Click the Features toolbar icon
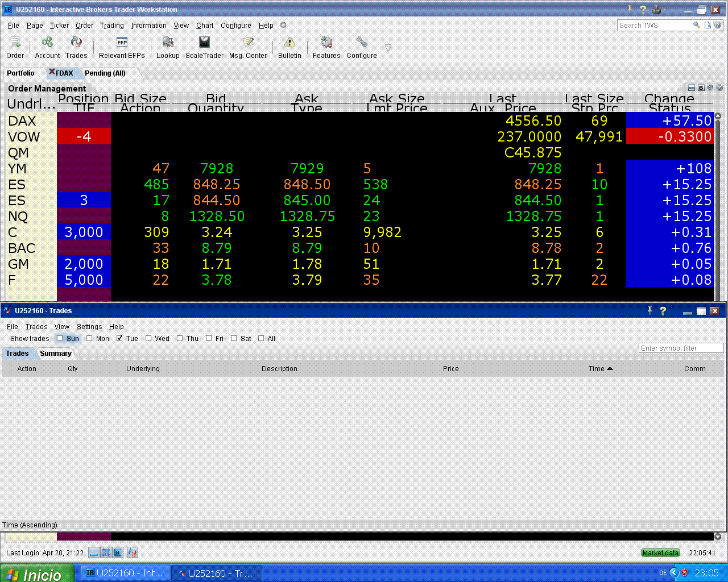Image resolution: width=728 pixels, height=582 pixels. pos(326,43)
